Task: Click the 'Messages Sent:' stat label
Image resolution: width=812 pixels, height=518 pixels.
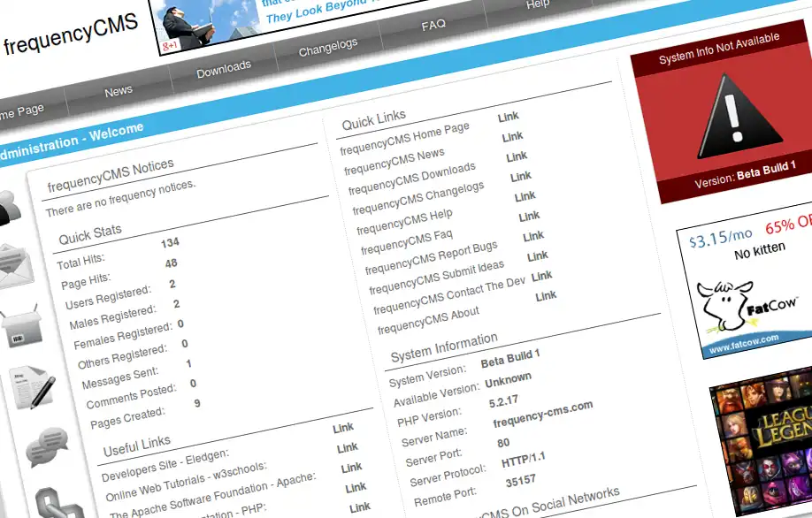Action: pyautogui.click(x=120, y=378)
